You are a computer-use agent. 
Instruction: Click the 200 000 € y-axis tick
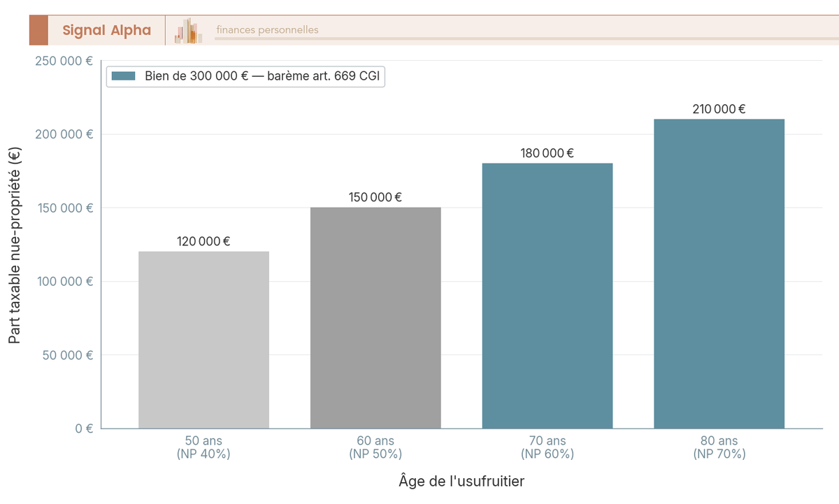[x=64, y=134]
